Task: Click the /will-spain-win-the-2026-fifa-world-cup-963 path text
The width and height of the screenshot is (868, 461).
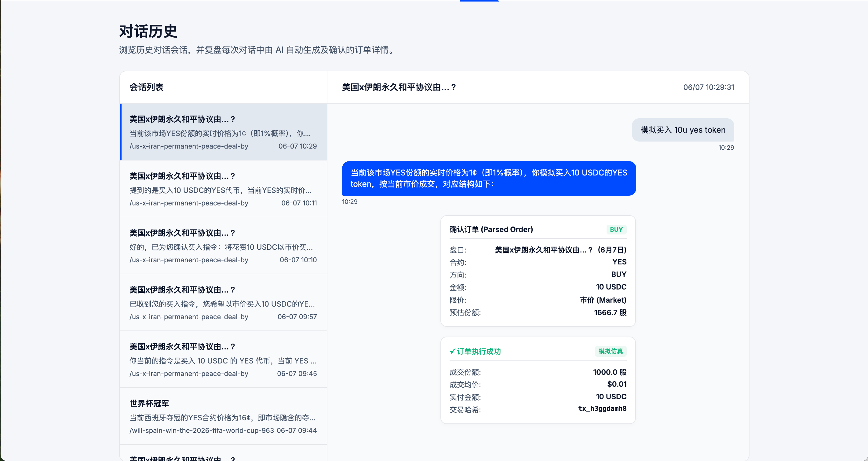Action: click(x=202, y=430)
